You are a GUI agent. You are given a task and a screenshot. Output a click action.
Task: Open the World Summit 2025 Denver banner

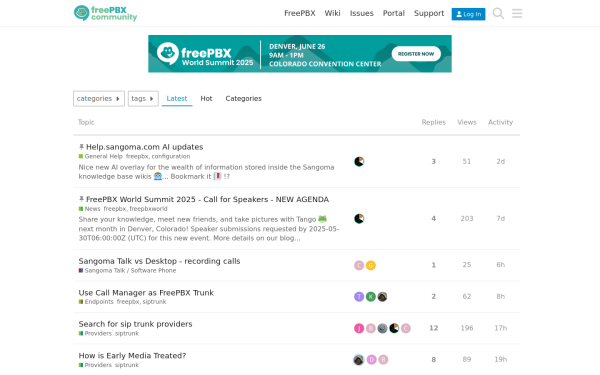point(300,54)
